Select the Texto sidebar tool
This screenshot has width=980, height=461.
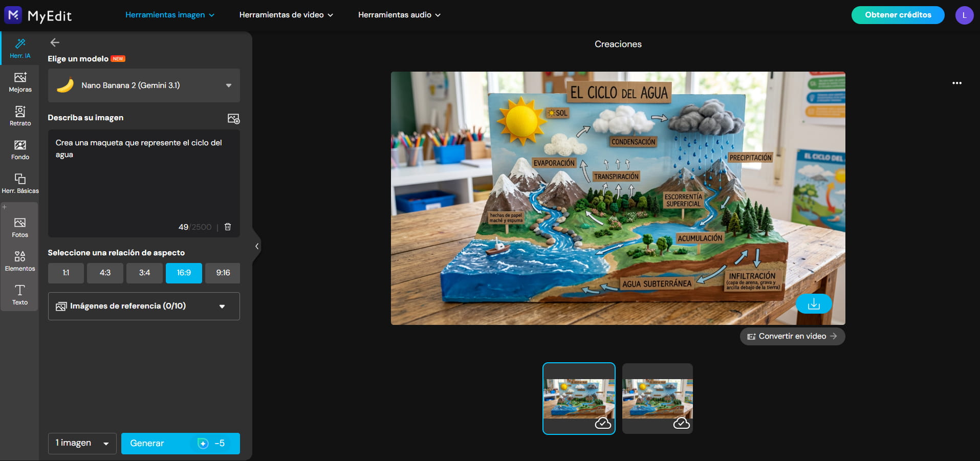(x=20, y=295)
